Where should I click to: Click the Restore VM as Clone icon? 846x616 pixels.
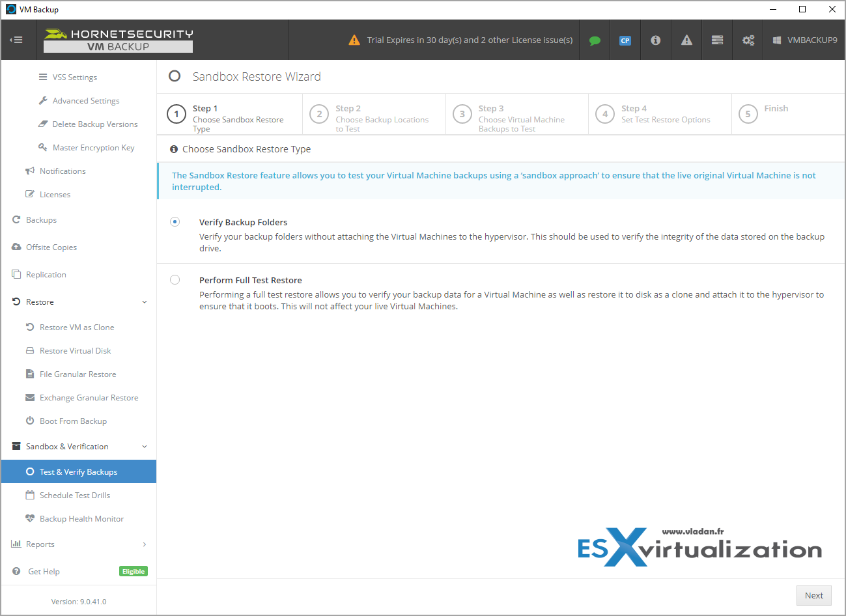click(x=30, y=327)
